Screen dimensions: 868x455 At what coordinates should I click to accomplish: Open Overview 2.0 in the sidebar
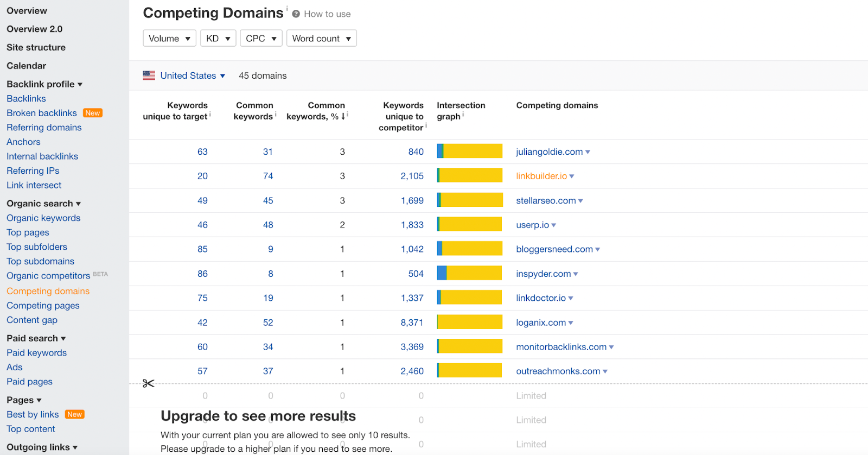(35, 29)
